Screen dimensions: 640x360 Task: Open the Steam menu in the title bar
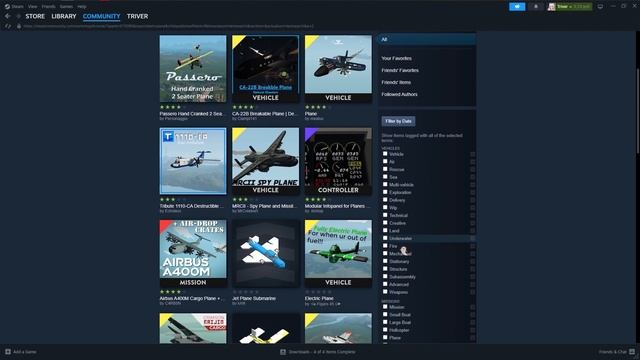[x=14, y=7]
